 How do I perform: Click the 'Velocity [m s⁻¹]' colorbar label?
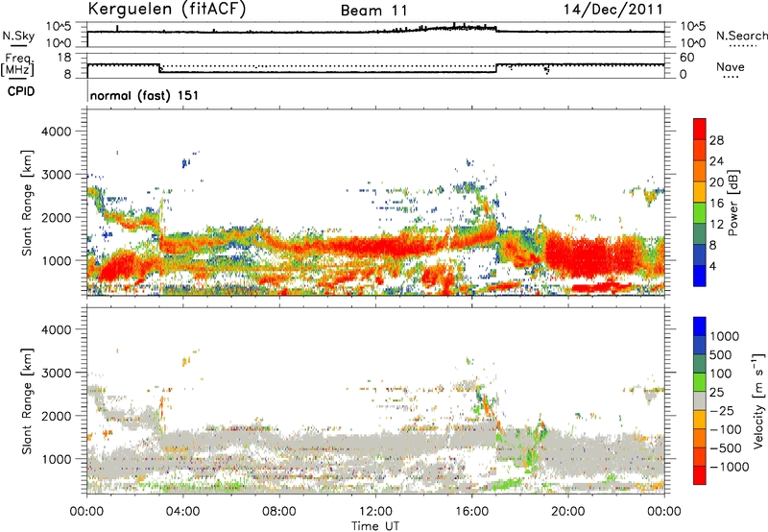(x=758, y=400)
